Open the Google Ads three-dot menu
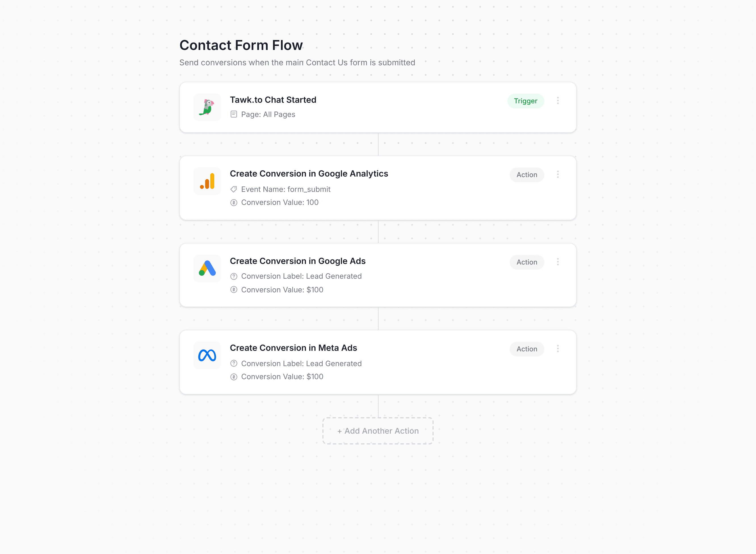This screenshot has width=756, height=554. tap(558, 262)
